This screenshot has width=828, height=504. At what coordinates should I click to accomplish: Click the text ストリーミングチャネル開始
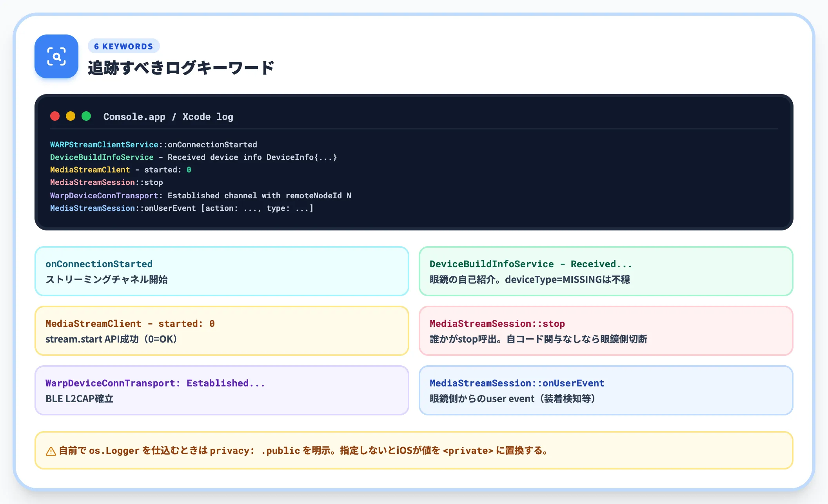(107, 279)
